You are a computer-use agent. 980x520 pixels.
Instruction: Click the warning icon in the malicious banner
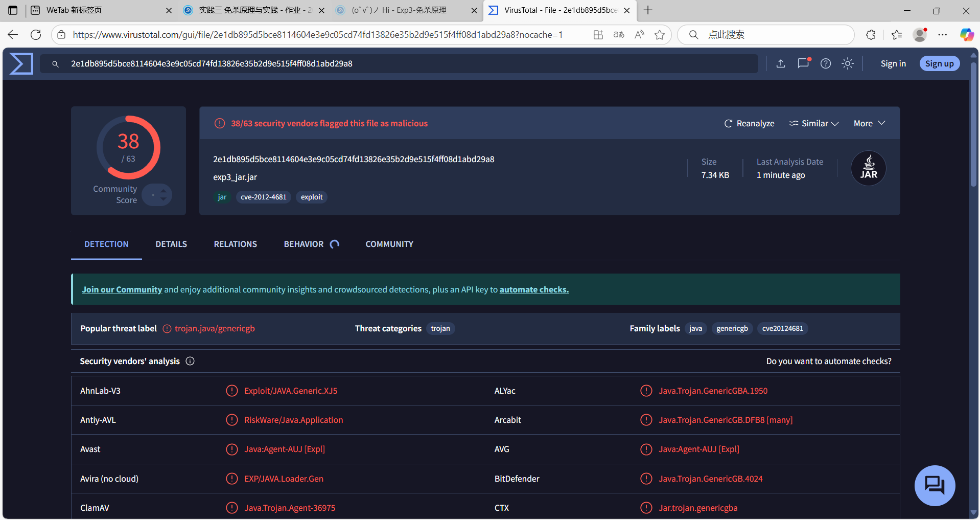[x=220, y=123]
